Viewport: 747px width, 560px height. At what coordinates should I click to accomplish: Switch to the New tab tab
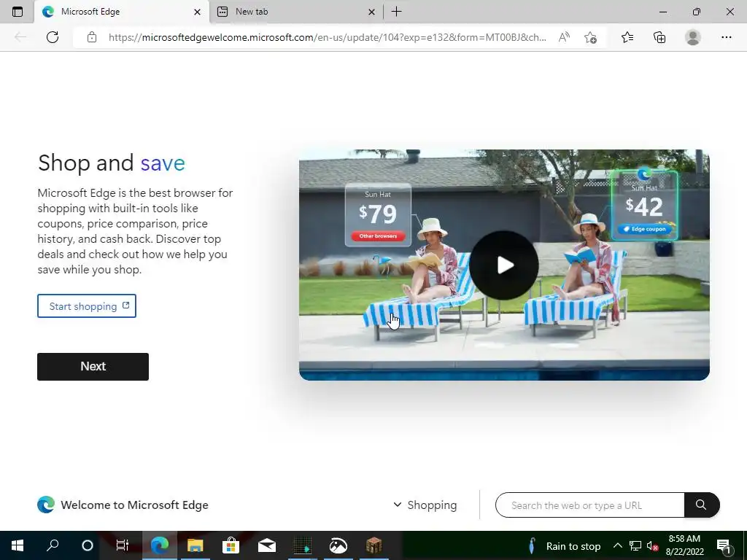(295, 12)
